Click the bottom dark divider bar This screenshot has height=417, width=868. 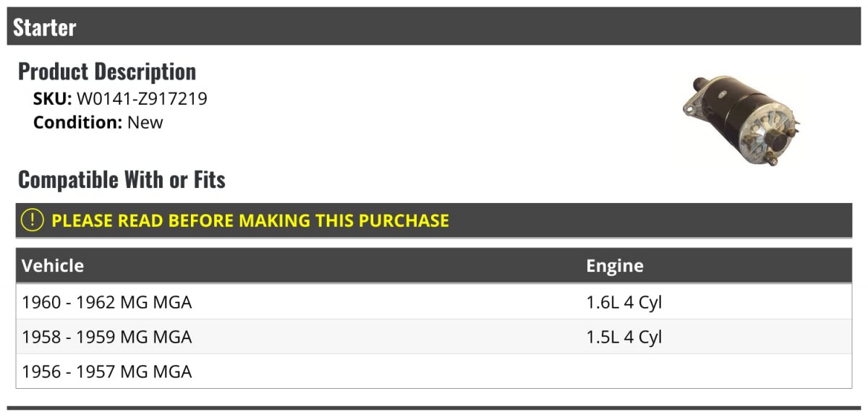434,408
